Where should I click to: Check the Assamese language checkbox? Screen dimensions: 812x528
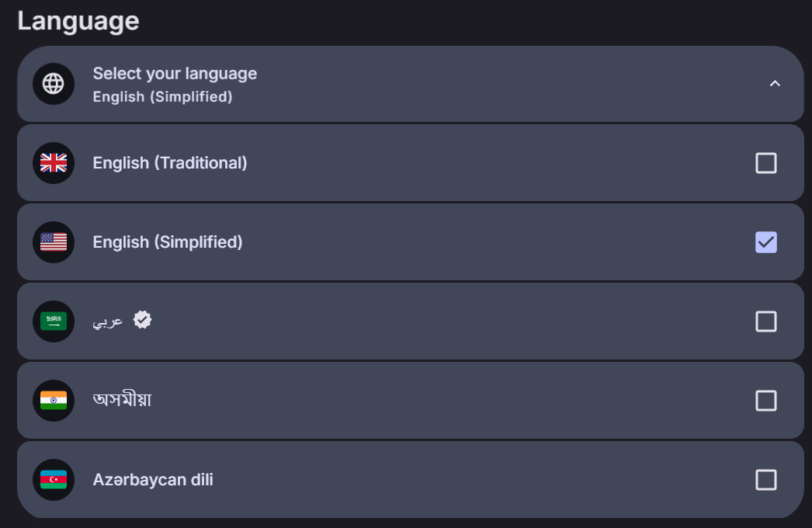765,401
